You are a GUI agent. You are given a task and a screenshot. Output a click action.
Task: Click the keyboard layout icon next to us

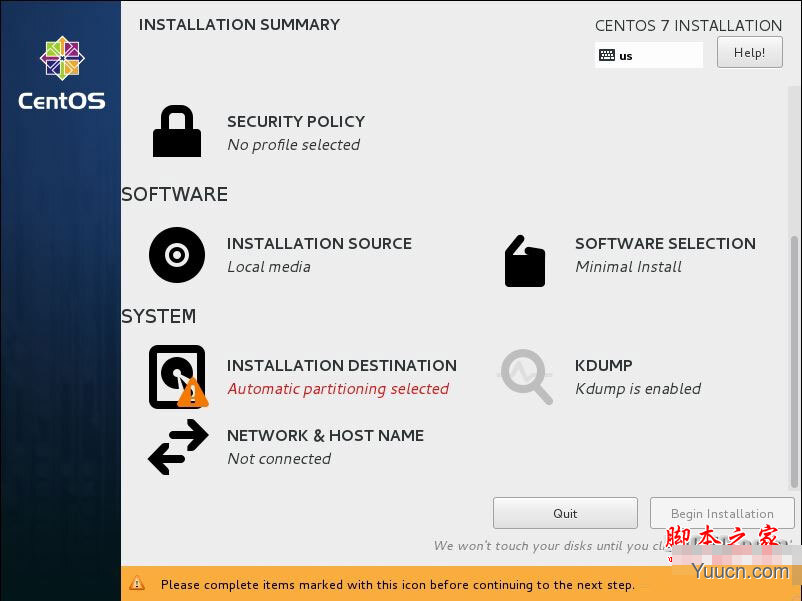607,55
